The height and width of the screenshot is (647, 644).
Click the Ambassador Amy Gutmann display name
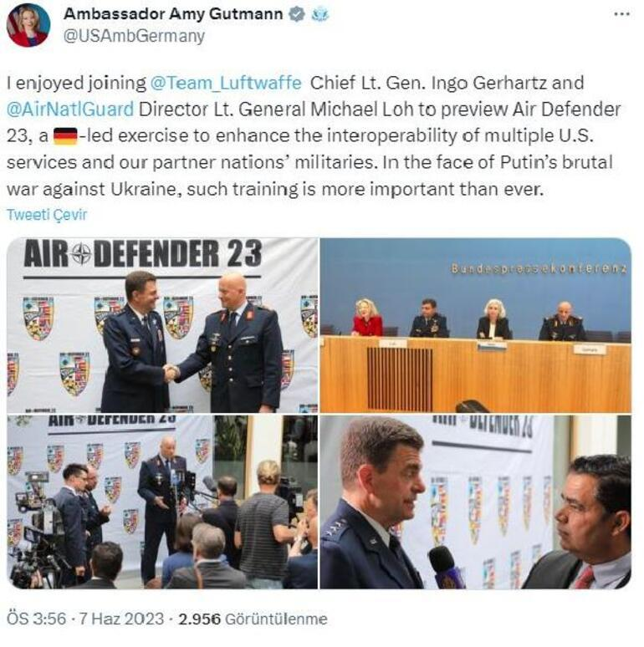tap(173, 14)
